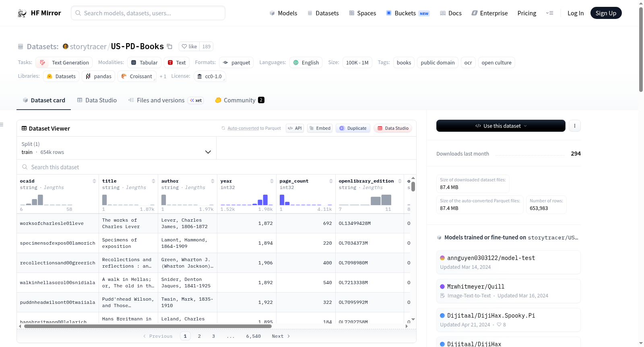Click the Embed button in Dataset Viewer
This screenshot has width=644, height=347.
[x=320, y=128]
